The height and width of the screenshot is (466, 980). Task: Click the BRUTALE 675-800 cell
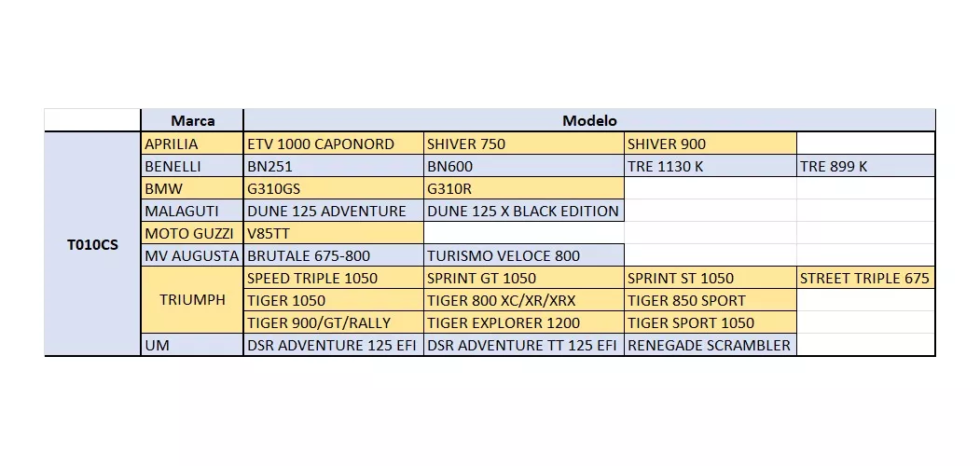(334, 255)
